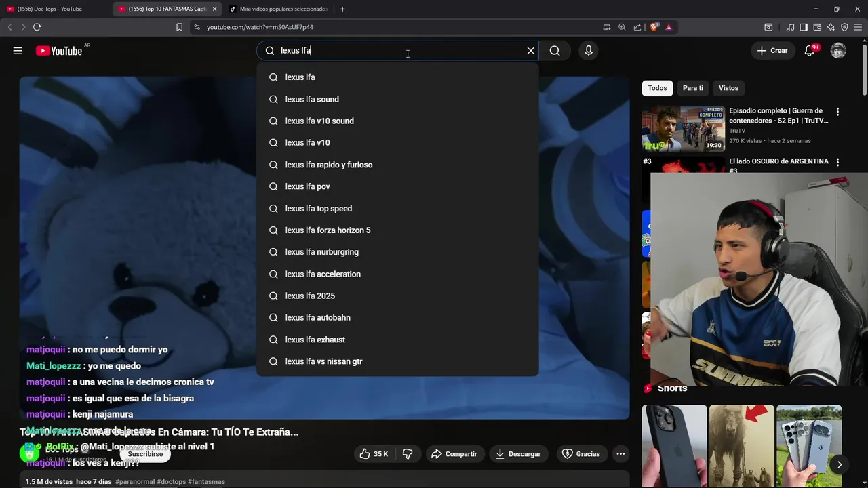Open the account avatar menu
This screenshot has height=488, width=868.
pos(839,51)
